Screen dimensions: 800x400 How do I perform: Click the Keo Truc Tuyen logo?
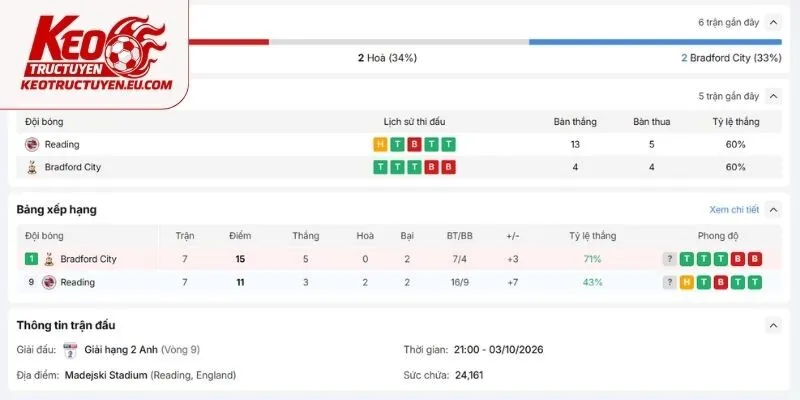(x=96, y=54)
